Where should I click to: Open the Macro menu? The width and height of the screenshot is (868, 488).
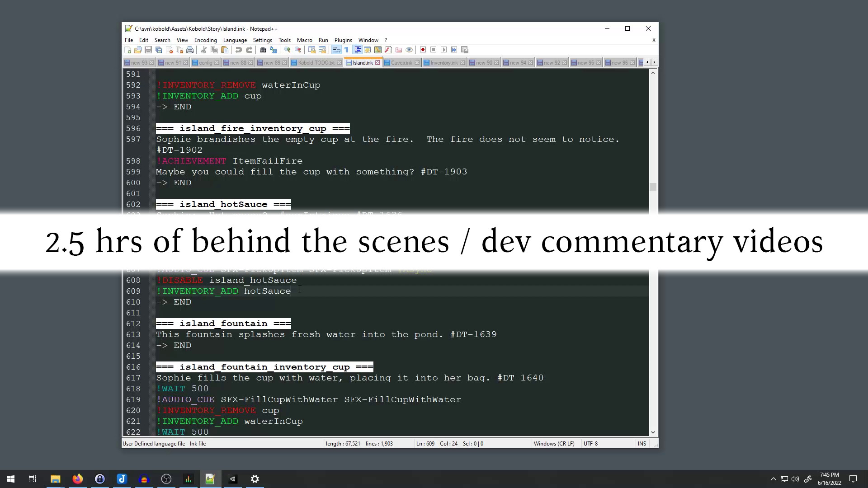(x=305, y=40)
